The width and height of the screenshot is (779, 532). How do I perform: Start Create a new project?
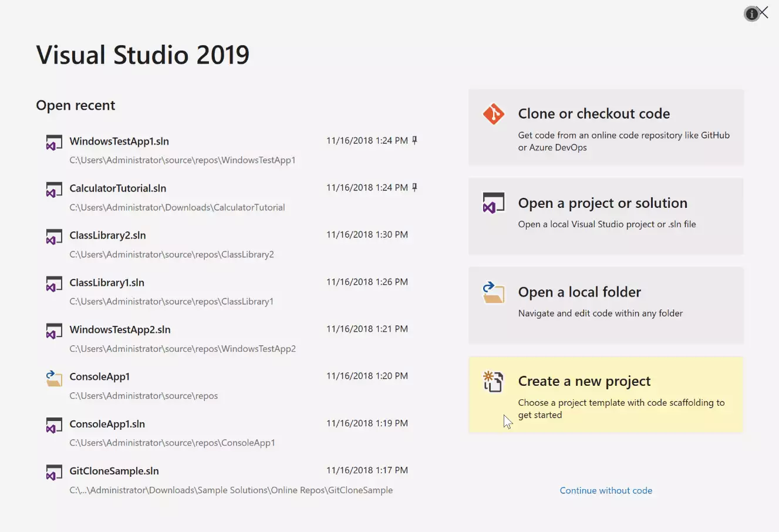(x=606, y=395)
